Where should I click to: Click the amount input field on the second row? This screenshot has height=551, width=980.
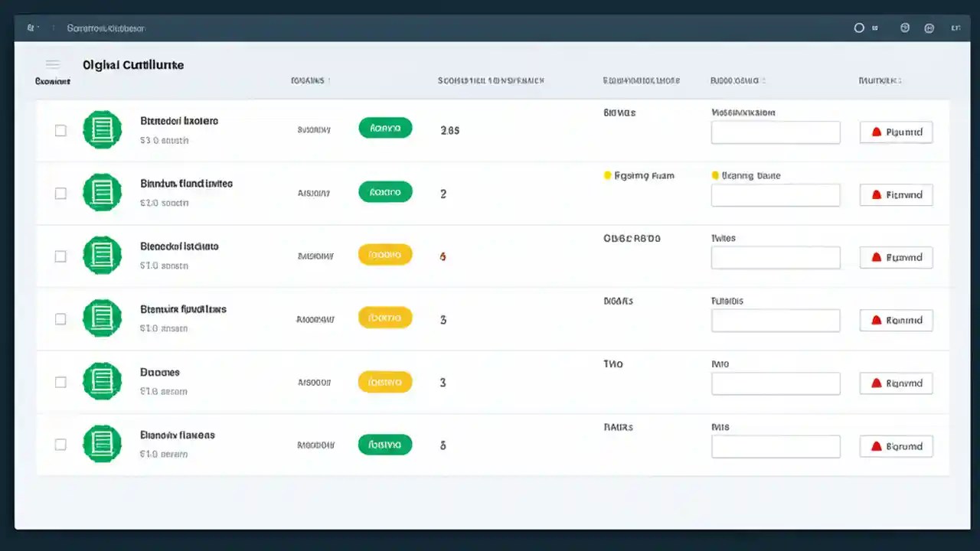click(776, 195)
